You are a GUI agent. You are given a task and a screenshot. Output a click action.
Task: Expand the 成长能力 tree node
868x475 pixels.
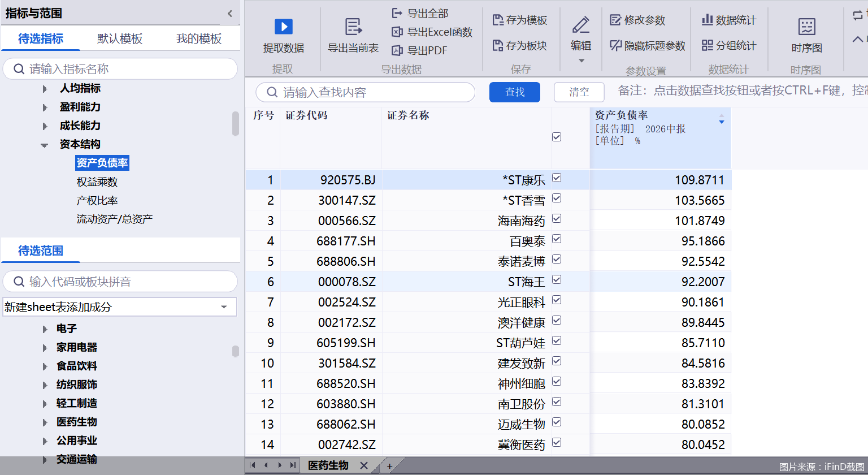click(x=45, y=126)
